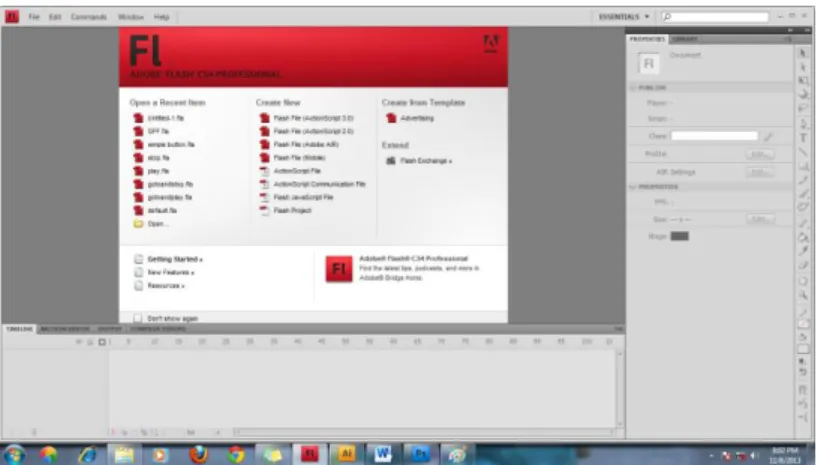Open Illustrator from the Windows taskbar
The height and width of the screenshot is (465, 818).
click(346, 454)
